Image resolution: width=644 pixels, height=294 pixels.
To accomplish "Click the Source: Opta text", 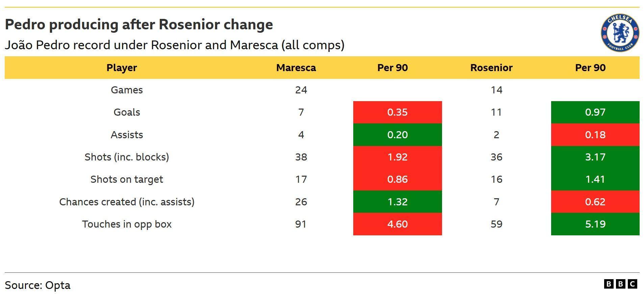I will (37, 285).
